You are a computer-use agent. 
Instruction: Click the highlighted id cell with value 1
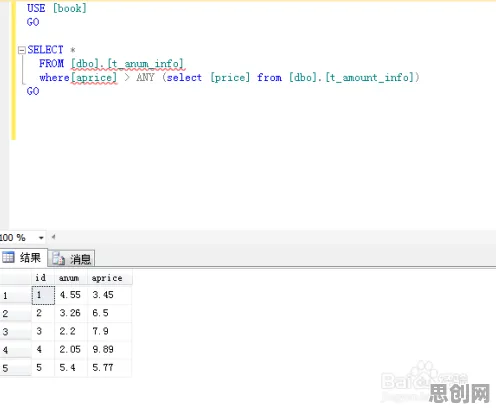click(x=43, y=295)
